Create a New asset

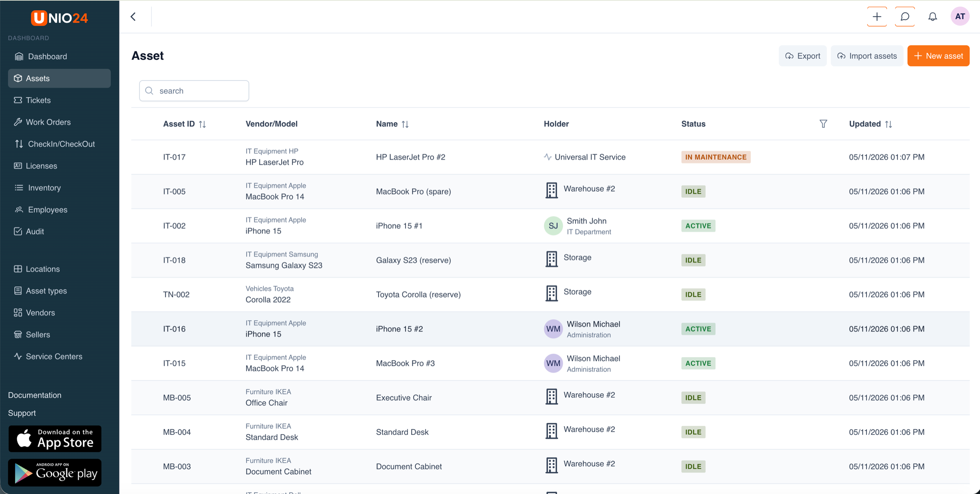coord(938,56)
